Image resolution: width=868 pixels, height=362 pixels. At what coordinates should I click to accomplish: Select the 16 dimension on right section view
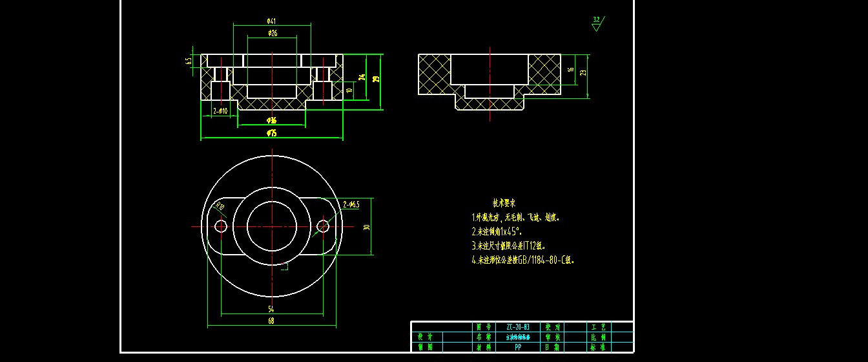(x=571, y=69)
